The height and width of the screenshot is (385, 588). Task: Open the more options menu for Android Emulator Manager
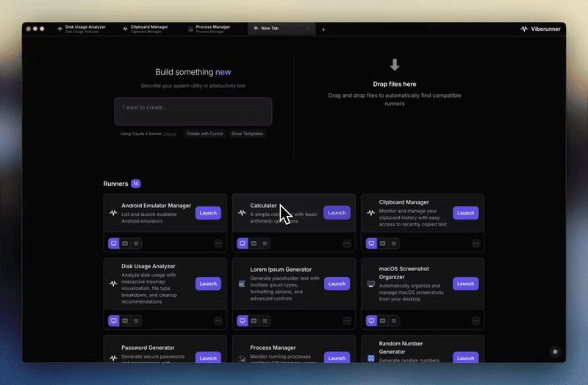pos(218,243)
